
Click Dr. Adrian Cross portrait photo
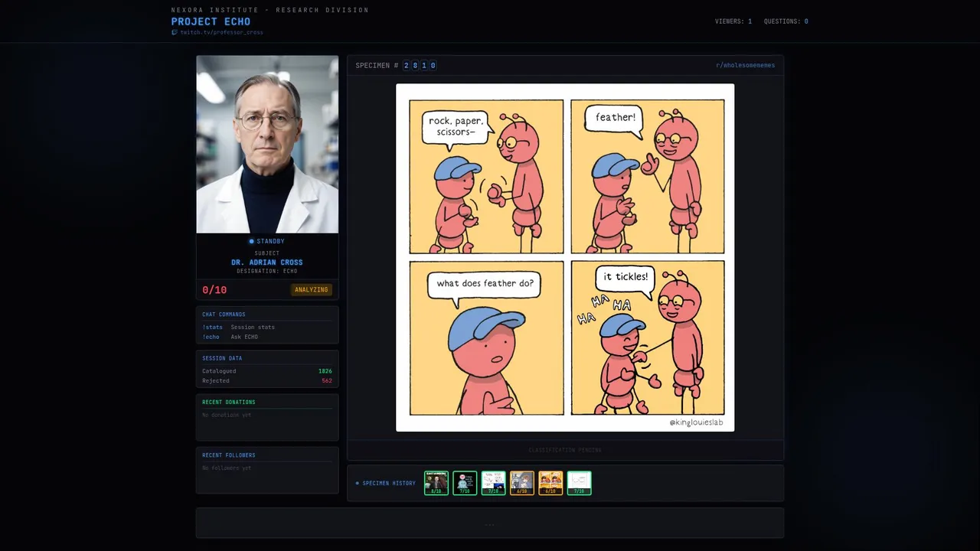pos(267,144)
